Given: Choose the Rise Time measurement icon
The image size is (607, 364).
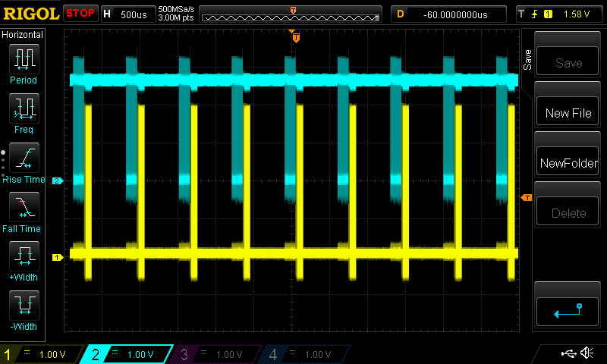Looking at the screenshot, I should click(x=24, y=158).
